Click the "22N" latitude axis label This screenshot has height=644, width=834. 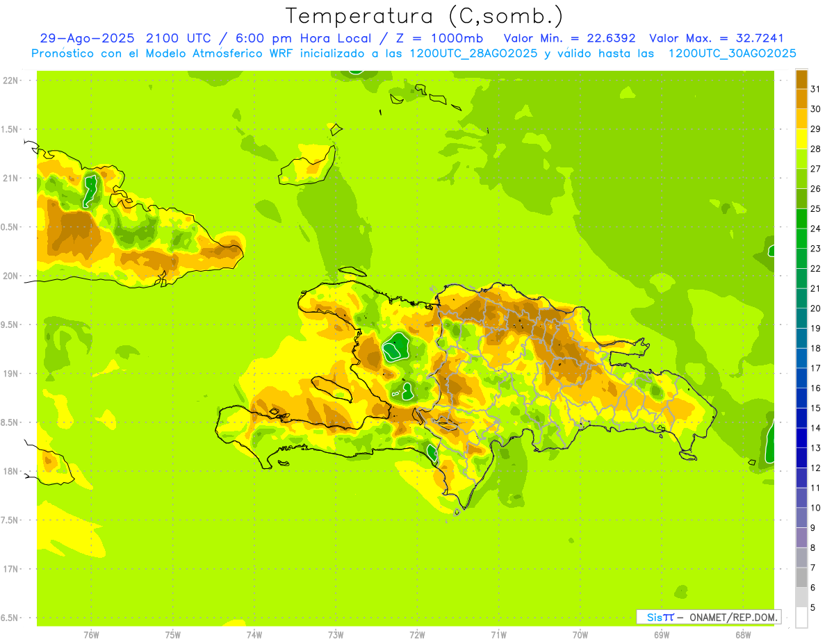[x=10, y=81]
